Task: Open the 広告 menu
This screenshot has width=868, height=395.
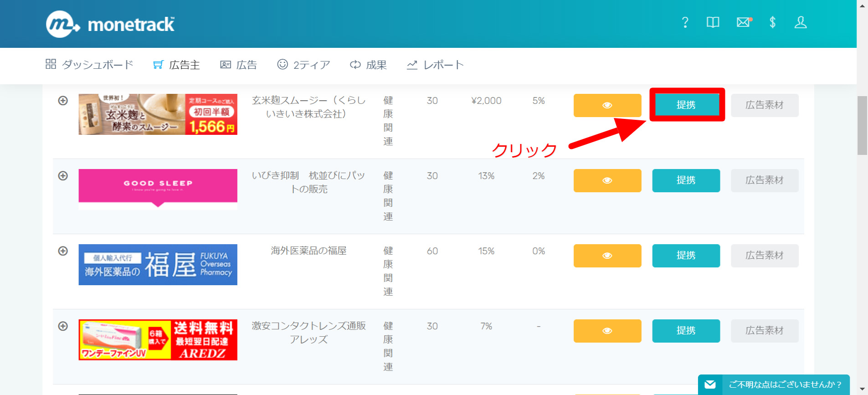Action: pyautogui.click(x=239, y=65)
